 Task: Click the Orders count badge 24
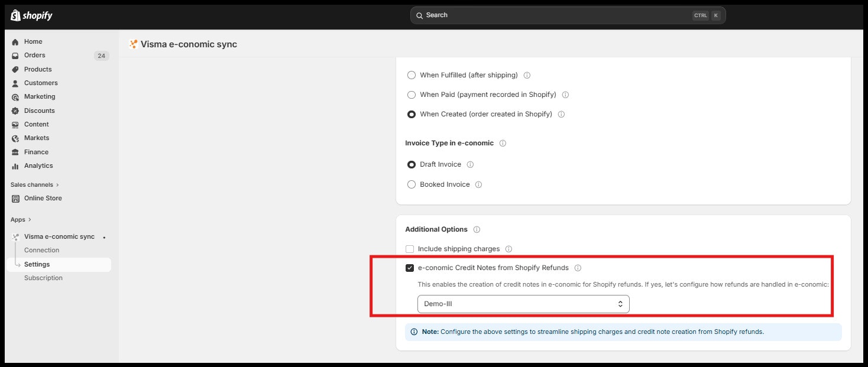click(x=101, y=56)
